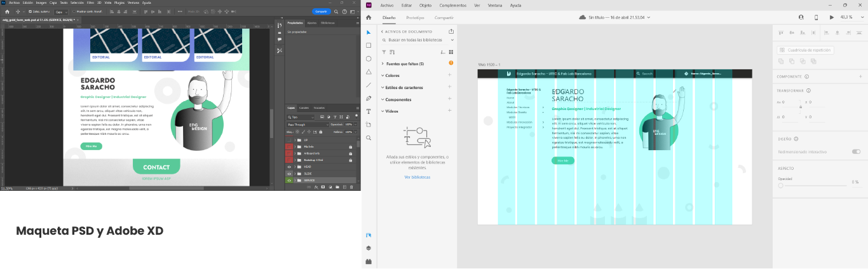
Task: Toggle Photoshop Mostrar cont. transf. checkbox
Action: (x=74, y=11)
